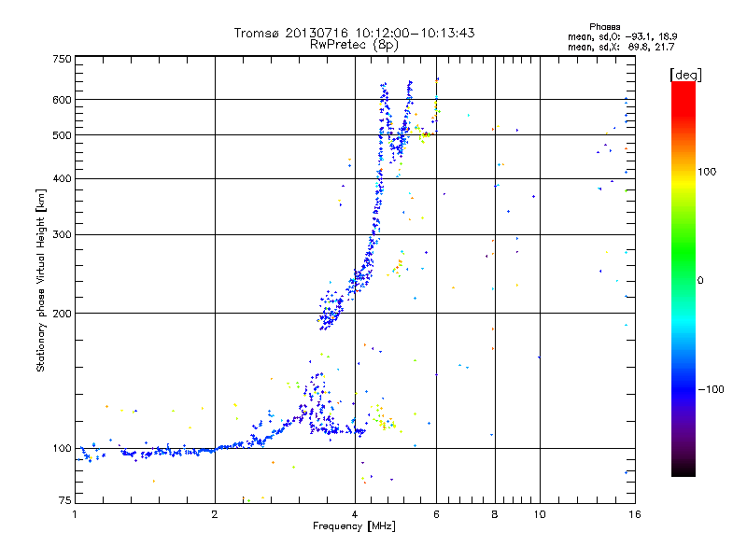Image resolution: width=747 pixels, height=560 pixels.
Task: Click the 'mean, sd,X: 89.8, 21.7' statistics text
Action: [x=621, y=47]
